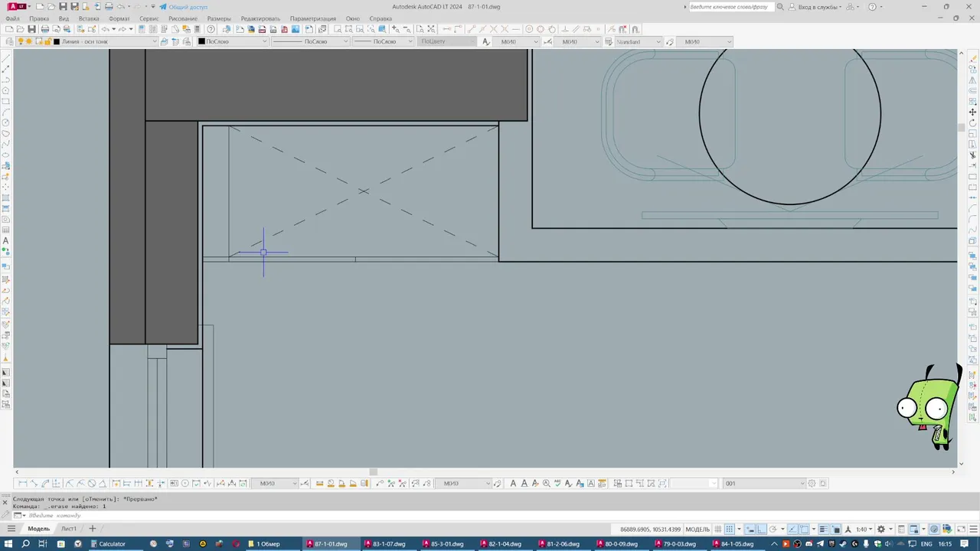Open the Standard table style dropdown
The width and height of the screenshot is (980, 551).
tap(639, 41)
